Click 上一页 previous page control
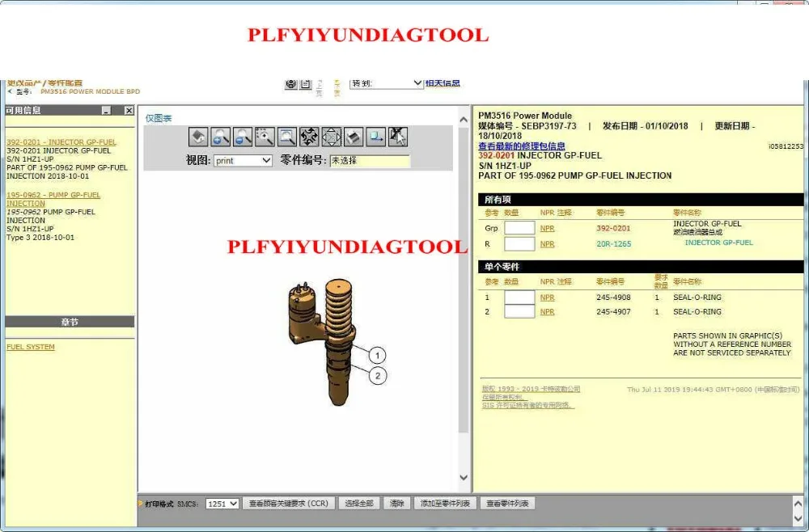This screenshot has height=532, width=809. 320,88
